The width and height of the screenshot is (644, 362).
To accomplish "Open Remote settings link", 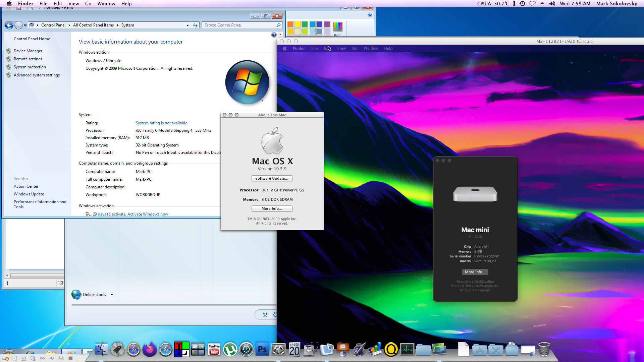I will (28, 59).
